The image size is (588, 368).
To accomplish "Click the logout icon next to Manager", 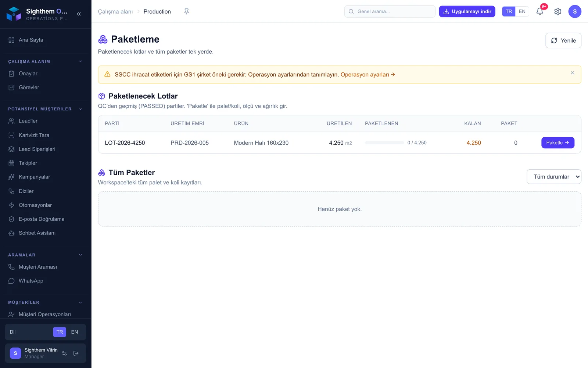I will coord(76,353).
